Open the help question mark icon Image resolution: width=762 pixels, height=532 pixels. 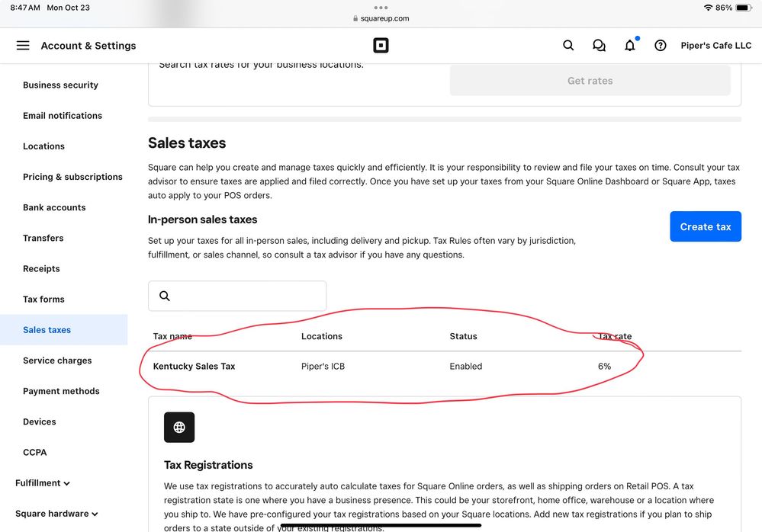pyautogui.click(x=661, y=46)
